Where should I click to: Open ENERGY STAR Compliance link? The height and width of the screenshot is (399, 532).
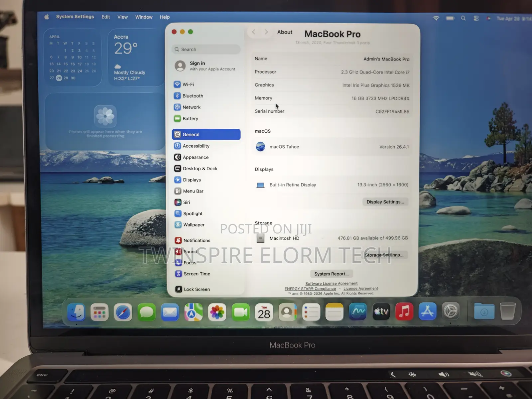point(310,289)
